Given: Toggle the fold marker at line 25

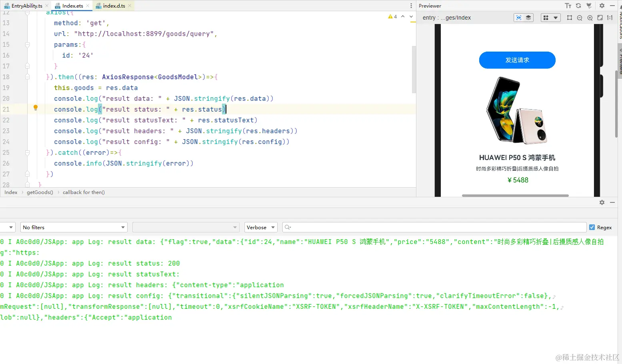Looking at the screenshot, I should tap(27, 152).
